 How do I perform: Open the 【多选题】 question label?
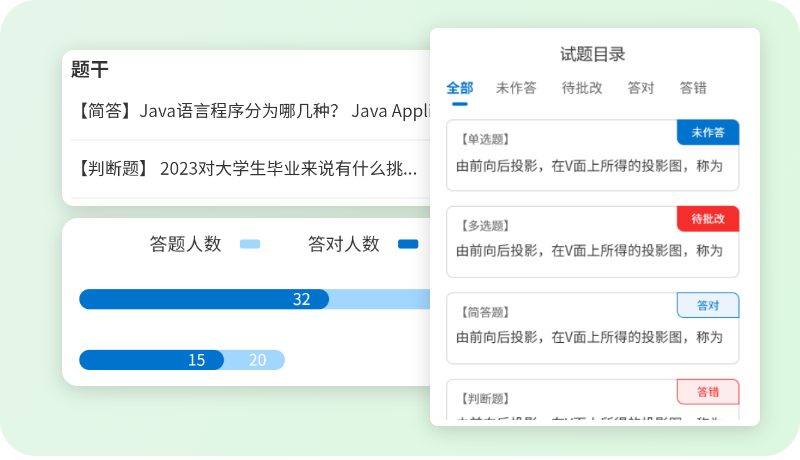click(x=485, y=226)
